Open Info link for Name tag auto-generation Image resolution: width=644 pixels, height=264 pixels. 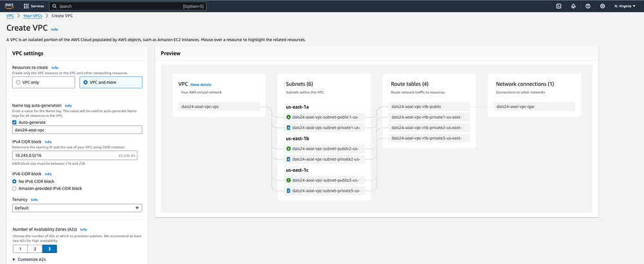[68, 106]
